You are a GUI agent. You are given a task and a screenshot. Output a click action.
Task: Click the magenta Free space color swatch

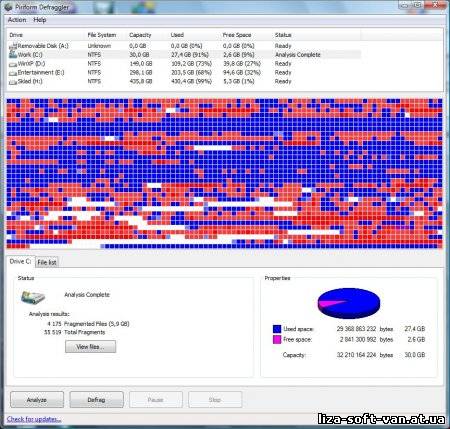pos(277,340)
